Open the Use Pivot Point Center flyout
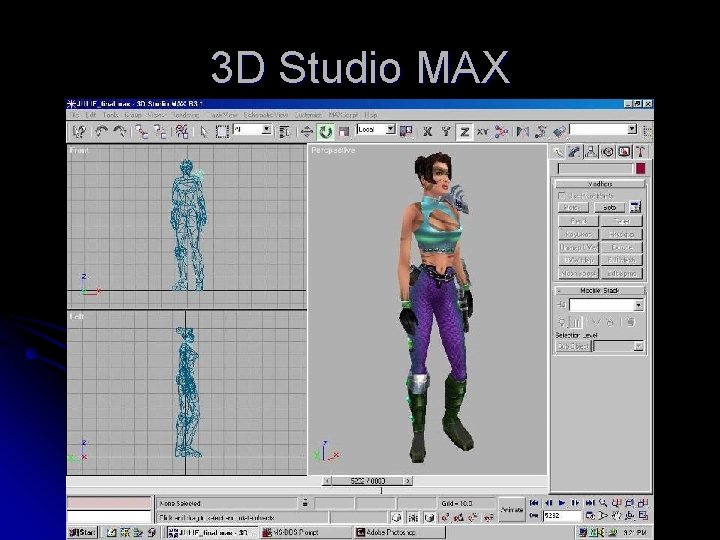 click(406, 132)
